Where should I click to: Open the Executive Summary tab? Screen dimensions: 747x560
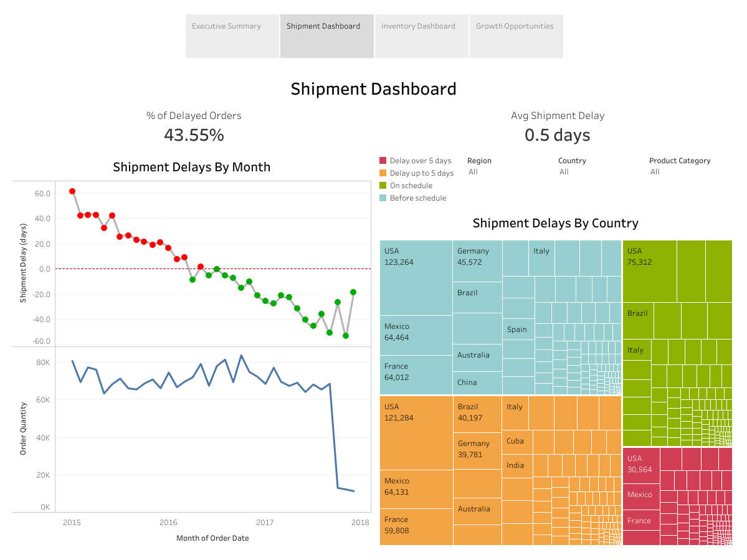point(226,26)
